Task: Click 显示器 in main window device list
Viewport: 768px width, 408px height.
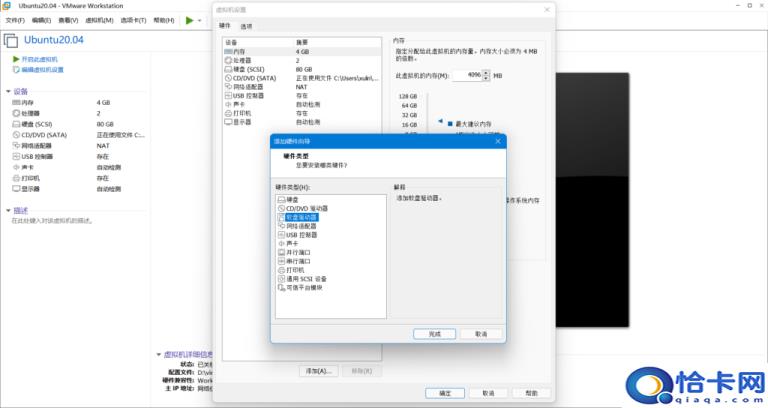Action: point(67,189)
